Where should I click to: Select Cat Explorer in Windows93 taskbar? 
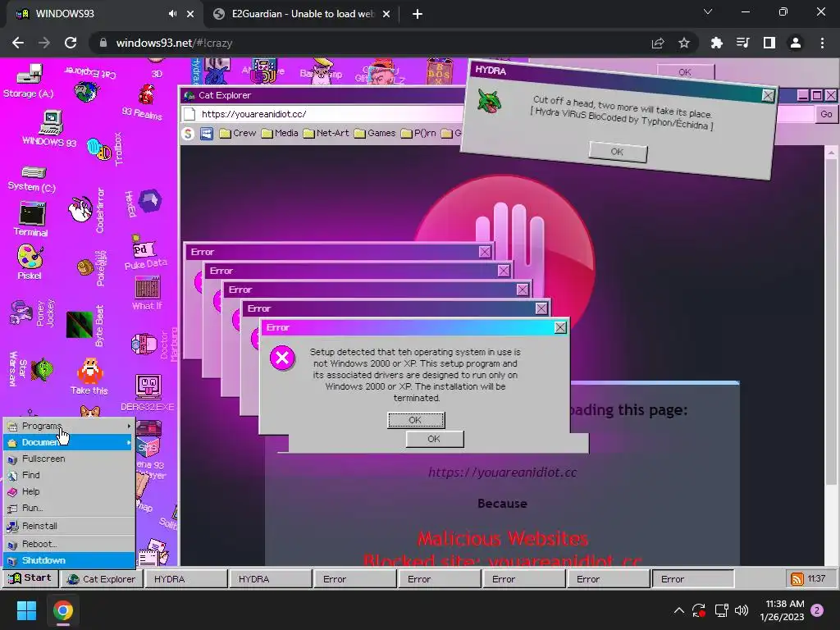coord(102,579)
